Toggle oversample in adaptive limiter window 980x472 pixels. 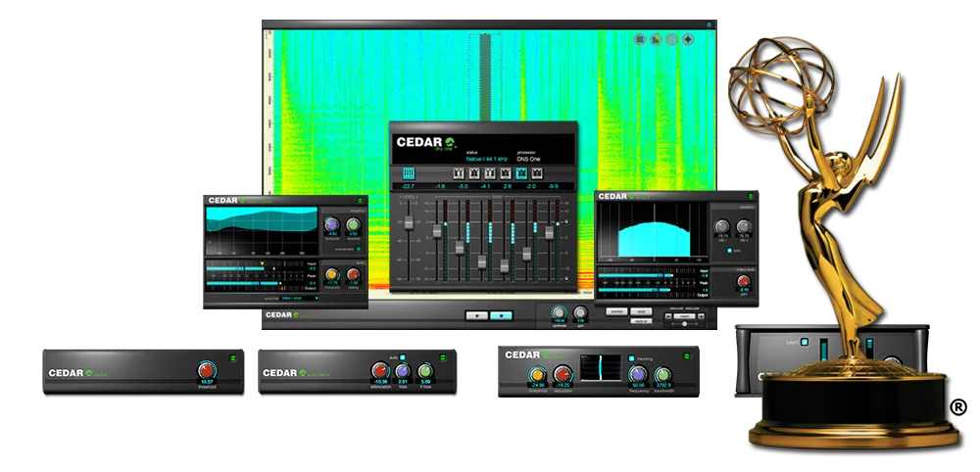click(x=358, y=249)
